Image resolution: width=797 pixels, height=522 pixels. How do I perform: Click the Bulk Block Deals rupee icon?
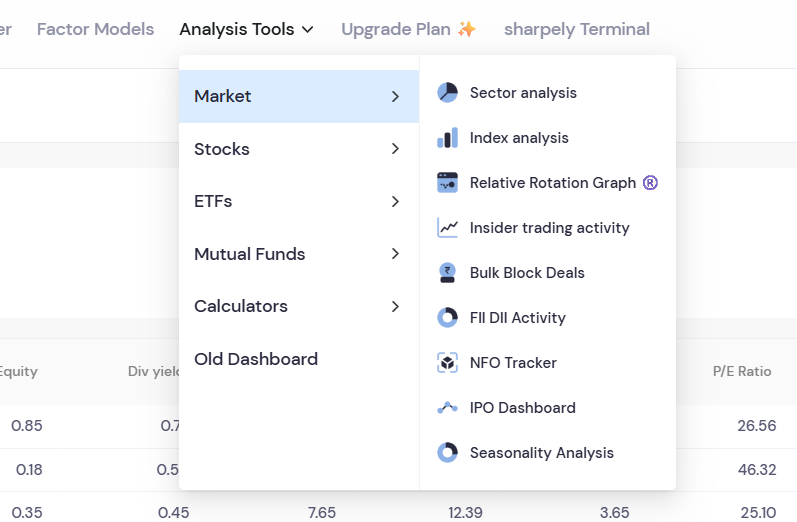(x=447, y=273)
